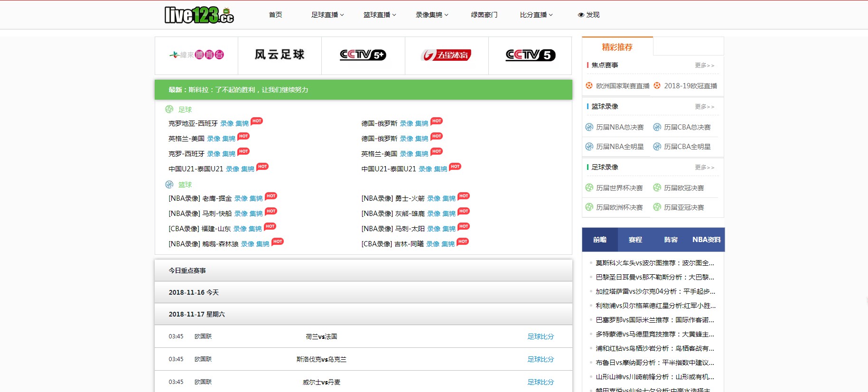Open 集锦 for 克罗地亚-西班牙
This screenshot has height=392, width=868.
point(242,123)
